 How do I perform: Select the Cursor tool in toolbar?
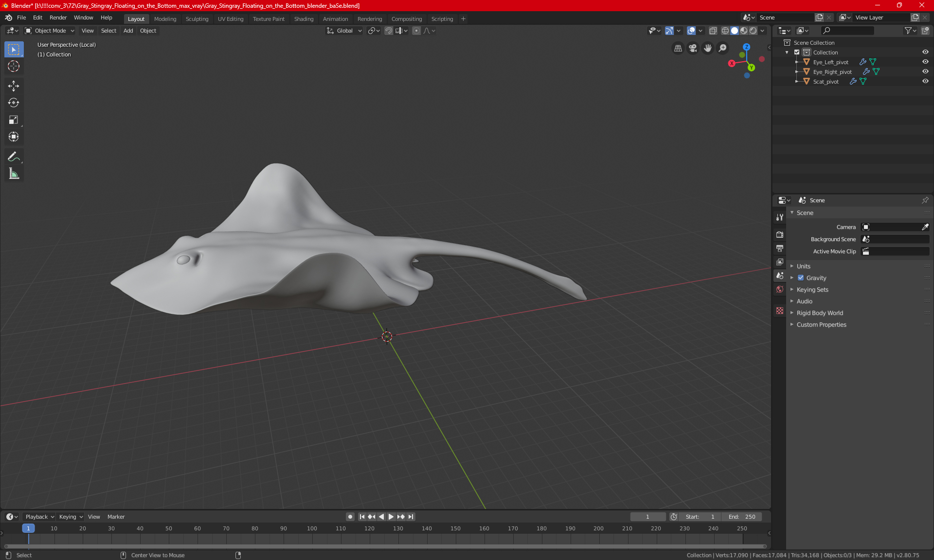point(14,67)
